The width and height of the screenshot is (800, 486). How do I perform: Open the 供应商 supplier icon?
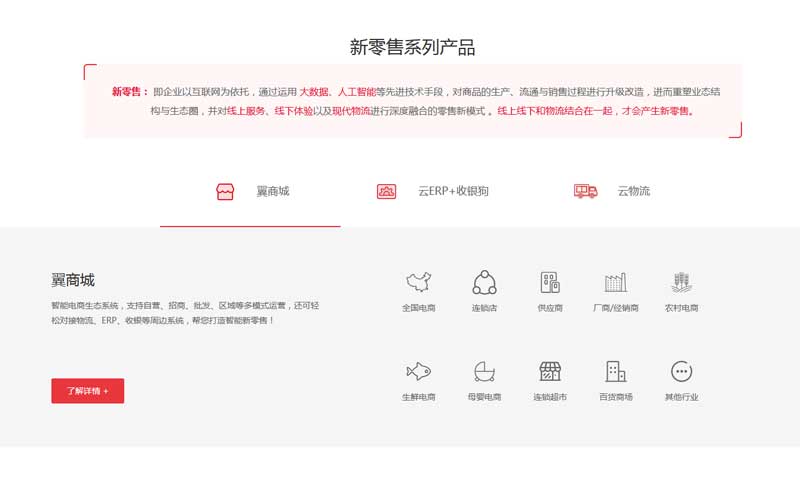(550, 282)
